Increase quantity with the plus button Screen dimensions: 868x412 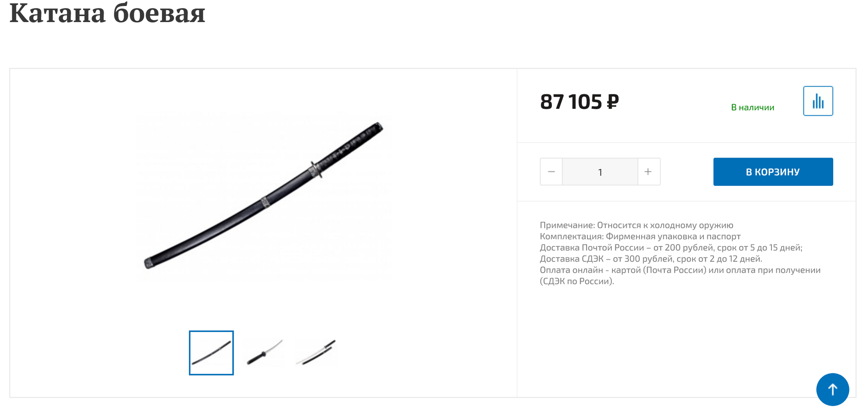tap(648, 171)
